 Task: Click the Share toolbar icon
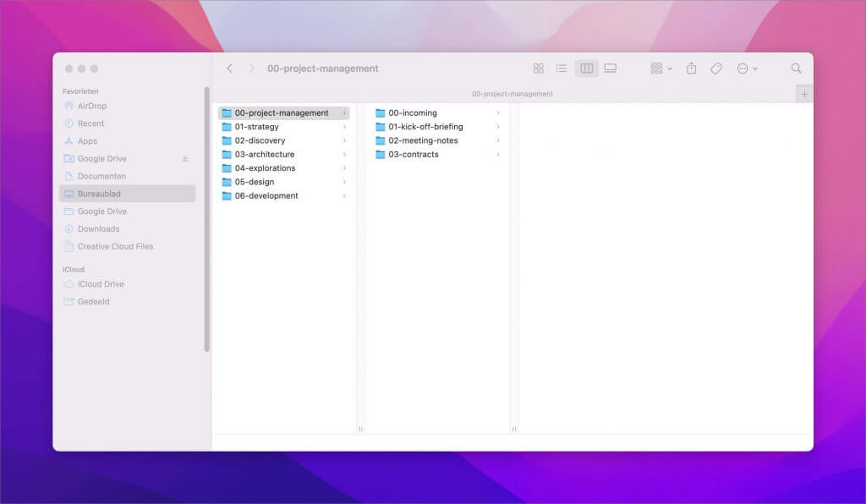pos(691,68)
